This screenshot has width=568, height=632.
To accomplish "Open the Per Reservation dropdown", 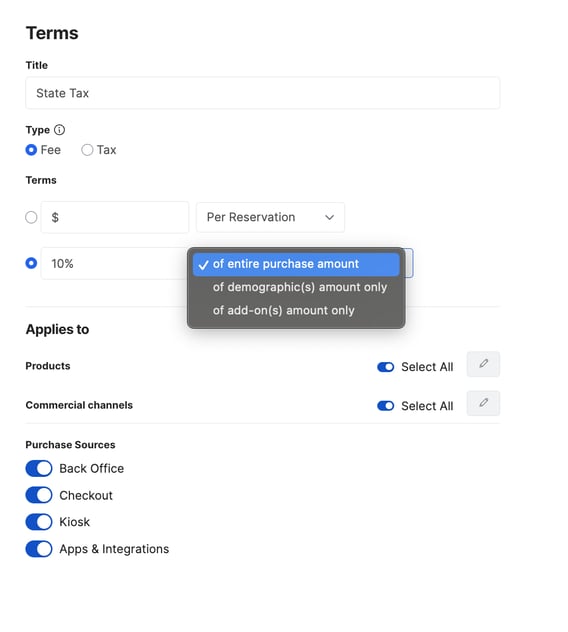I will [x=270, y=217].
